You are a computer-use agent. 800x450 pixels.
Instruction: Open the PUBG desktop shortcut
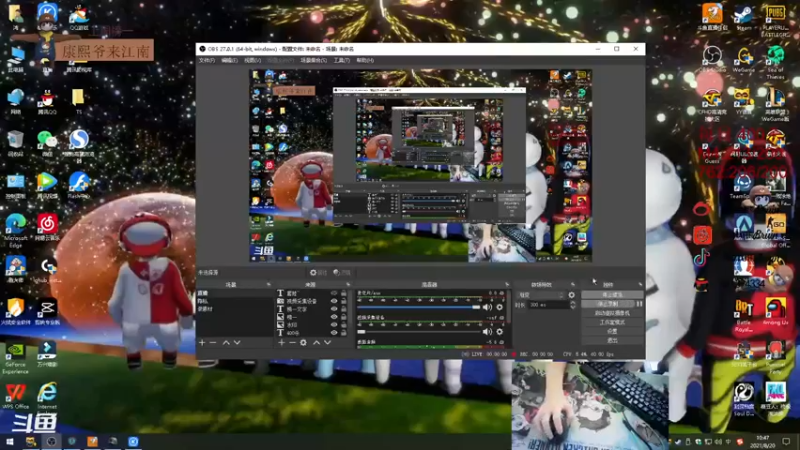[x=775, y=20]
